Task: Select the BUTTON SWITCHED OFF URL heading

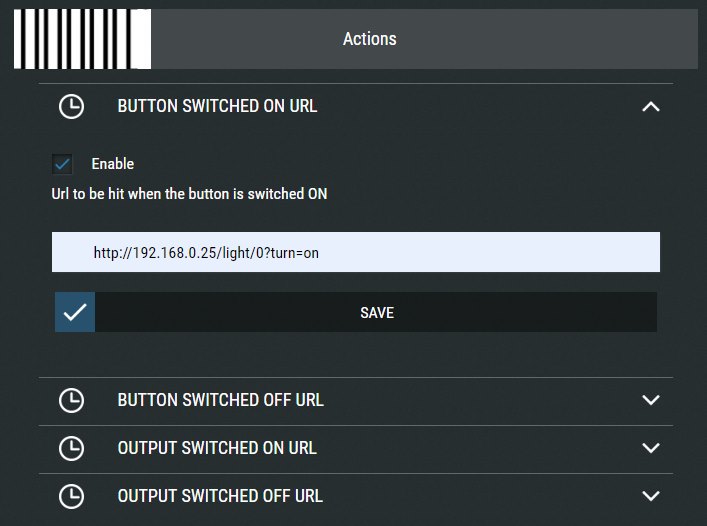Action: [x=220, y=400]
